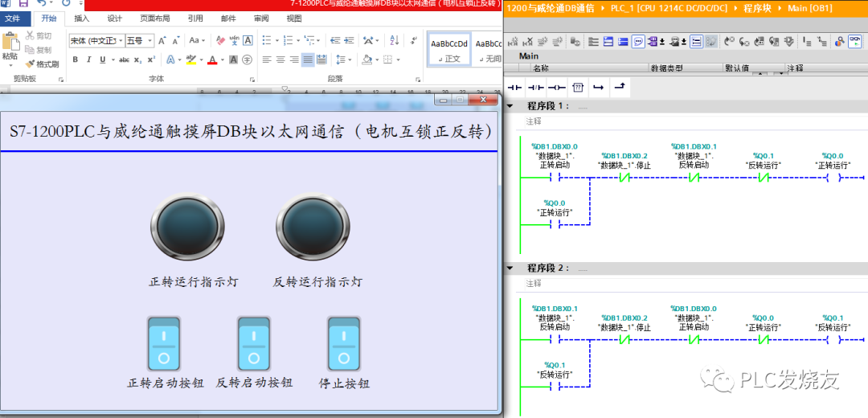Click the insert network icon in TIA toolbar
Viewport: 868px width, 418px height.
[513, 42]
